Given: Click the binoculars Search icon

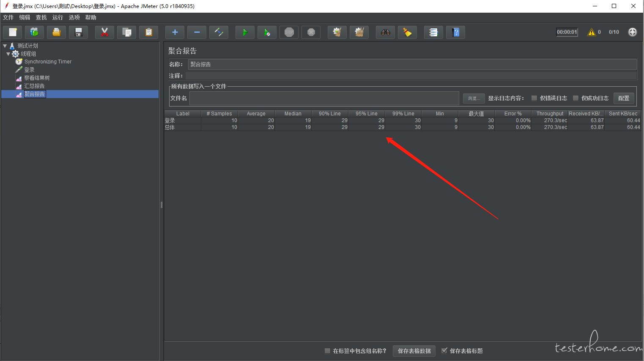Looking at the screenshot, I should point(385,32).
